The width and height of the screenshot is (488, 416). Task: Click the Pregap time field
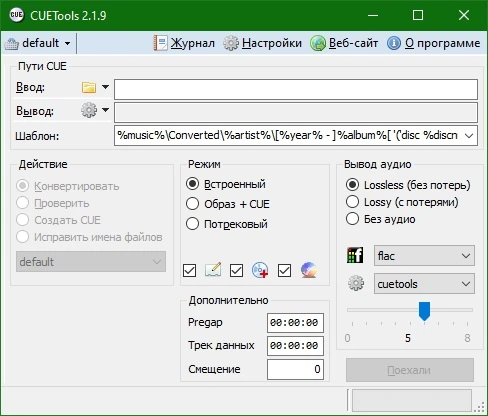click(295, 323)
